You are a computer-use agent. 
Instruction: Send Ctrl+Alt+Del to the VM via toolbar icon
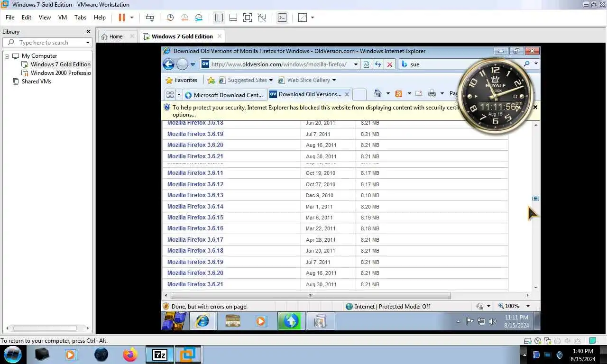click(150, 18)
